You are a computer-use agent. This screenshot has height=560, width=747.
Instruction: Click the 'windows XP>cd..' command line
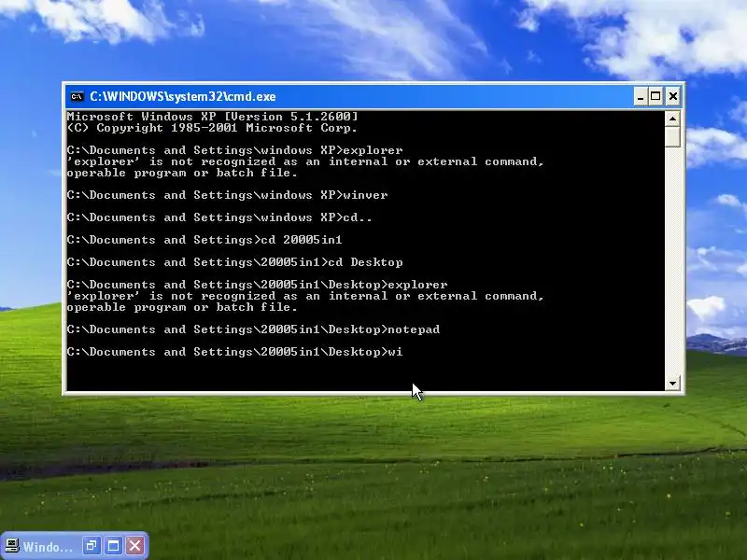point(219,217)
